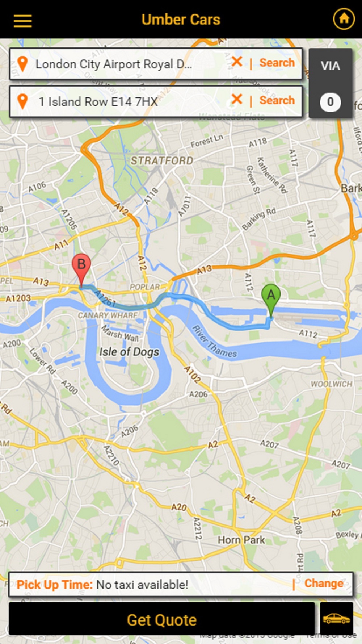Go to the home screen icon
This screenshot has height=644, width=362.
344,18
